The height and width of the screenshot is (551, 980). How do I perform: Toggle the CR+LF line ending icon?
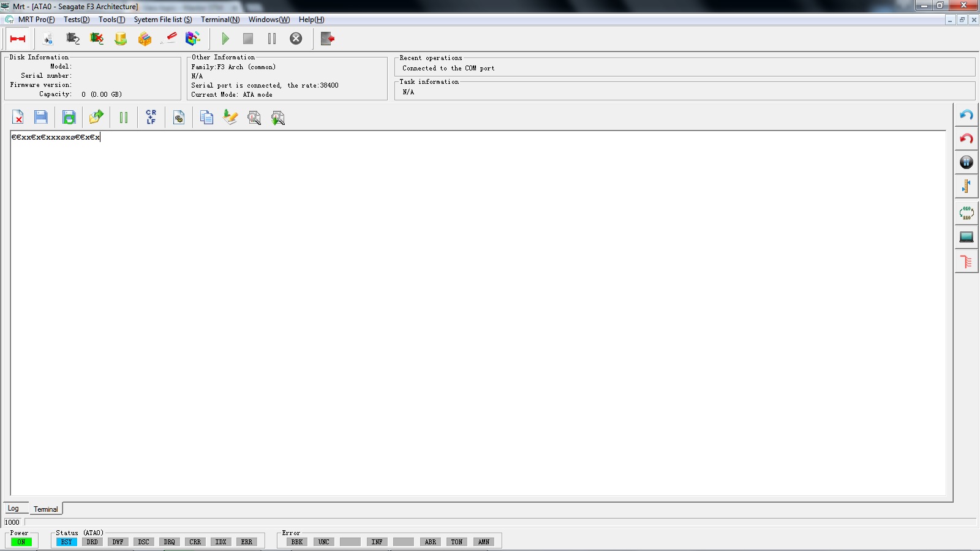[151, 117]
